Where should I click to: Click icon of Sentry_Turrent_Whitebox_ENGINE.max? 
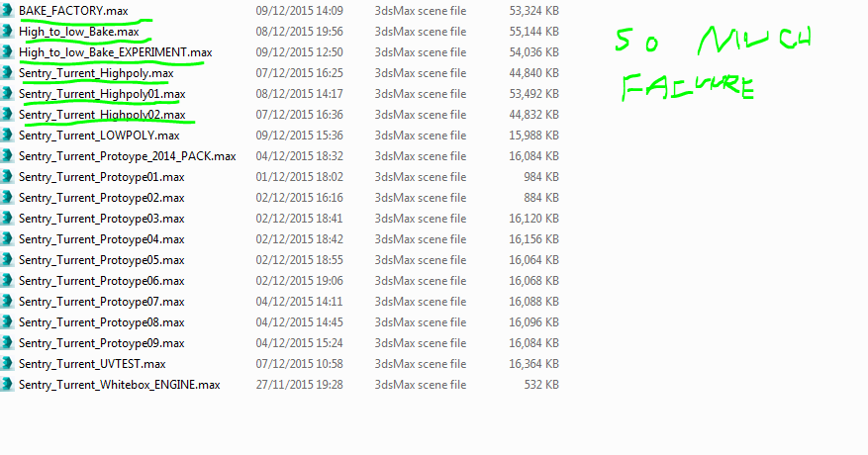click(x=7, y=384)
